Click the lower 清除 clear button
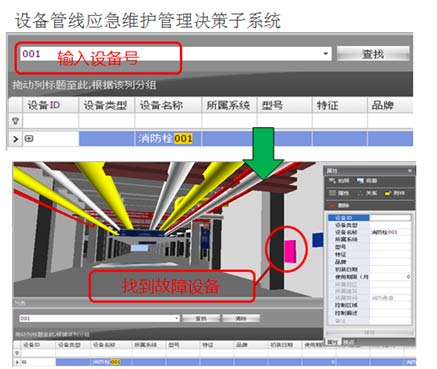The image size is (437, 369). point(241,318)
